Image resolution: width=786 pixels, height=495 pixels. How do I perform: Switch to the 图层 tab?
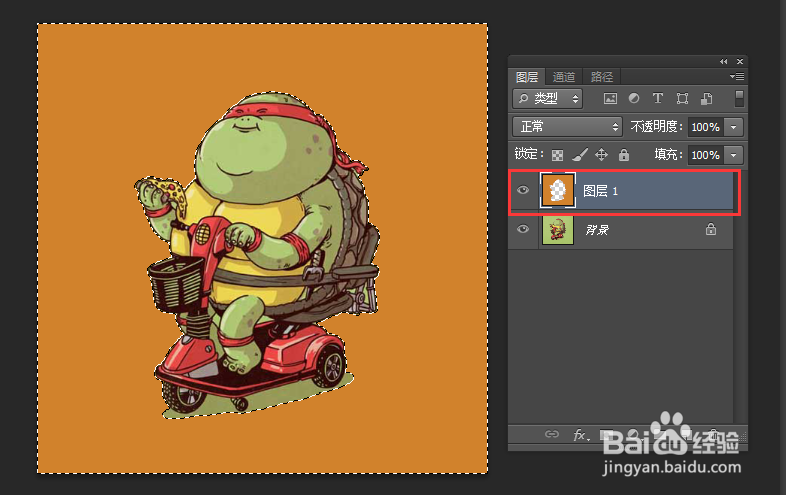[x=526, y=77]
